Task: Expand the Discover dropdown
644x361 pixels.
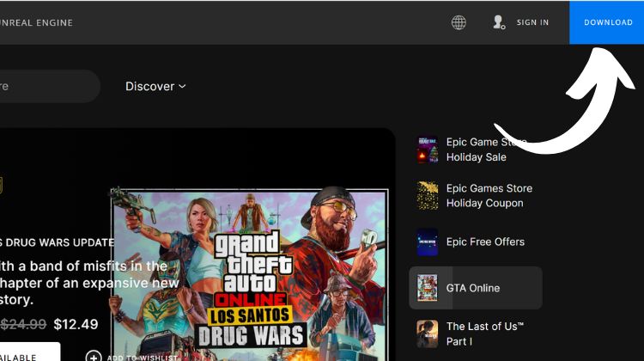Action: pyautogui.click(x=155, y=86)
